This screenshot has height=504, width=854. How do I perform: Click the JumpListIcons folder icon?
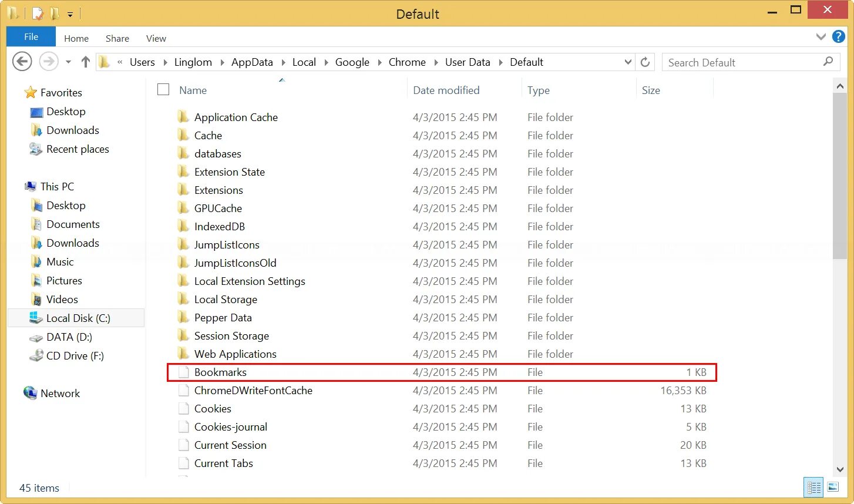(183, 244)
